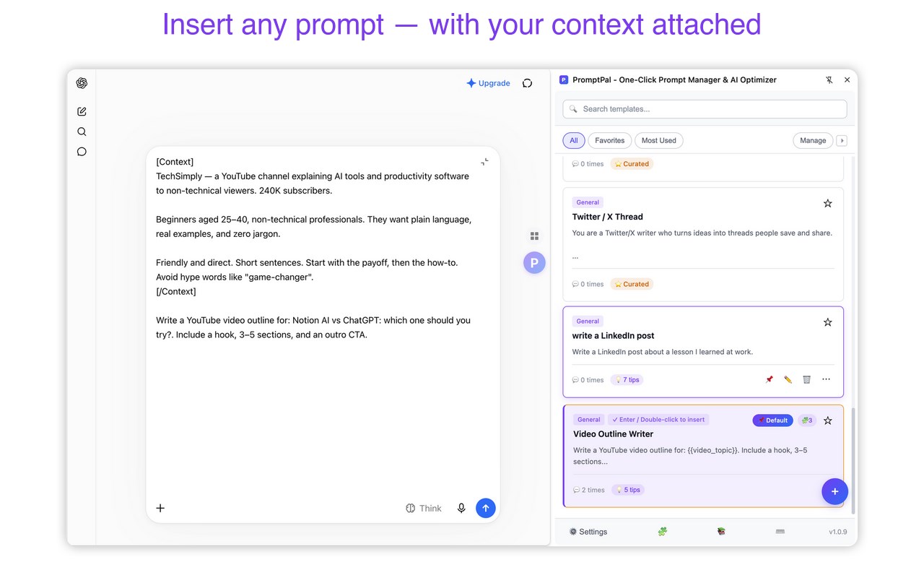Select the write a LinkedIn post title

point(614,336)
